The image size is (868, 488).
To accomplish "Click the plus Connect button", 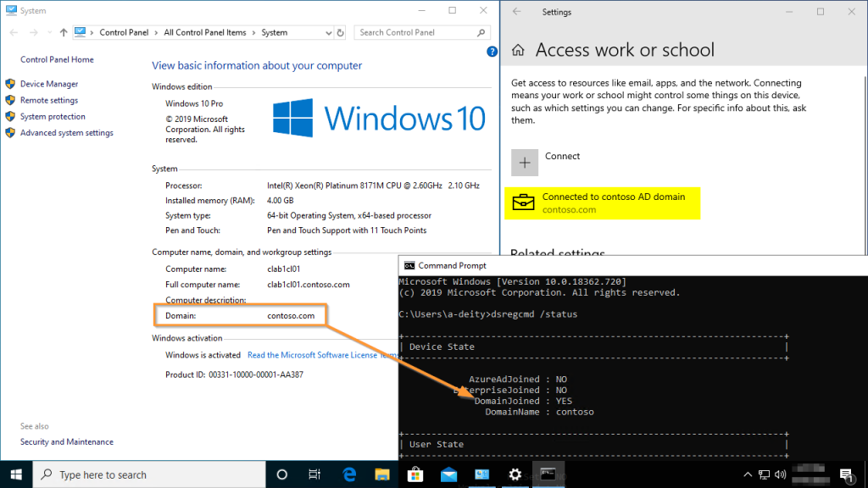I will (525, 163).
